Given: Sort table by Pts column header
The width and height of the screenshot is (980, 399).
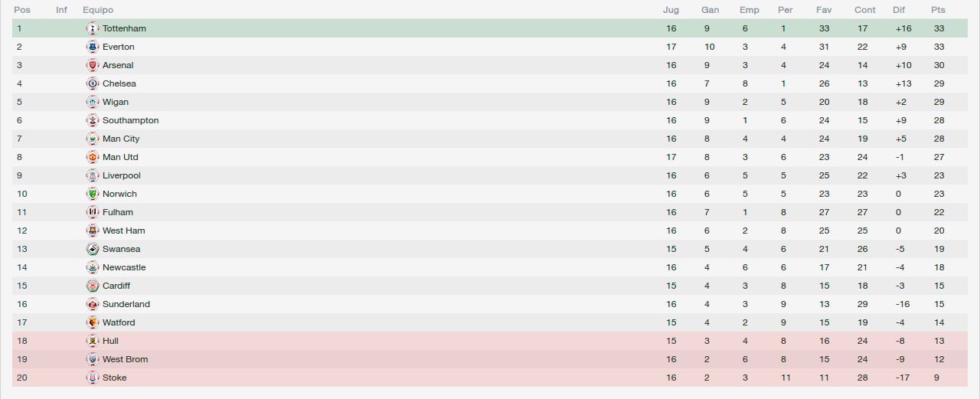Looking at the screenshot, I should pos(938,10).
